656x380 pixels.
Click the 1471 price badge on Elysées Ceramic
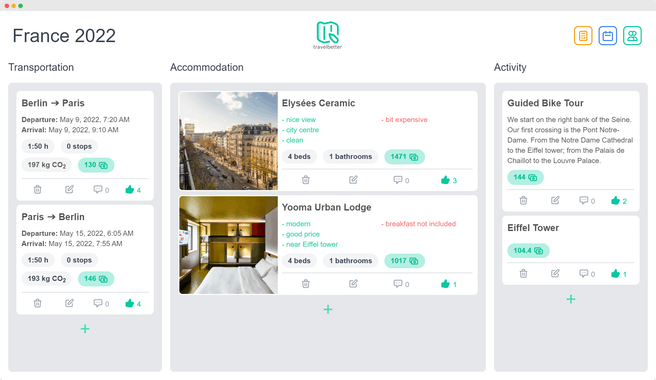coord(404,157)
